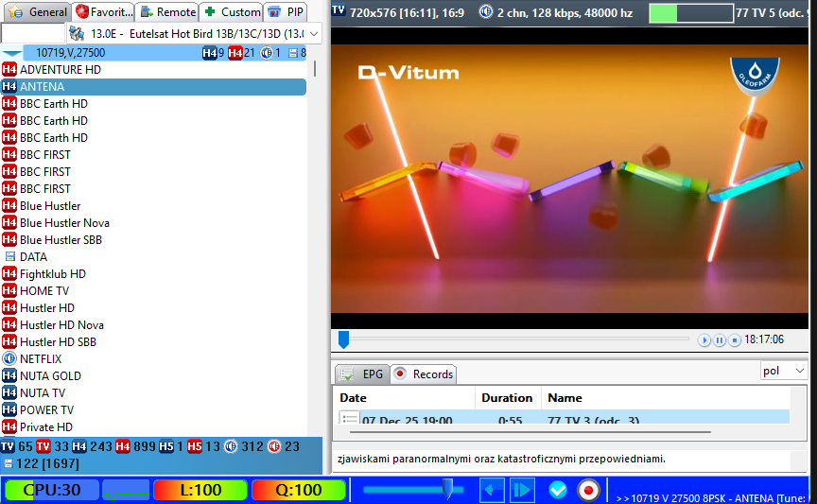This screenshot has height=504, width=817.
Task: Switch to the General tab
Action: (38, 11)
